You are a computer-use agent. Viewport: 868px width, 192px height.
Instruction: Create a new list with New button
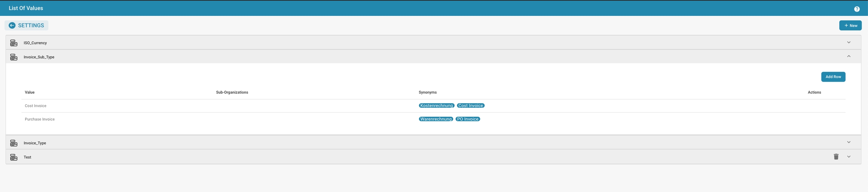coord(850,26)
